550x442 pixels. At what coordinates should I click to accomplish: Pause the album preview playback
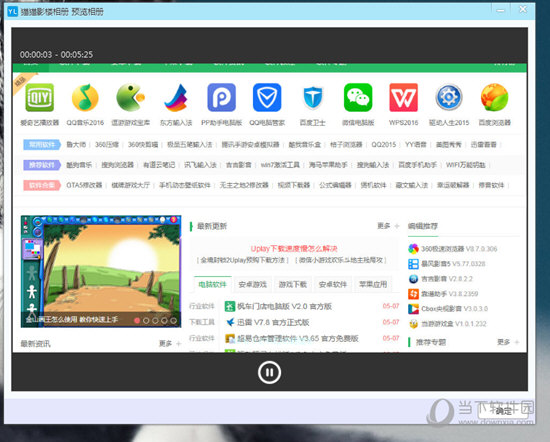coord(269,372)
